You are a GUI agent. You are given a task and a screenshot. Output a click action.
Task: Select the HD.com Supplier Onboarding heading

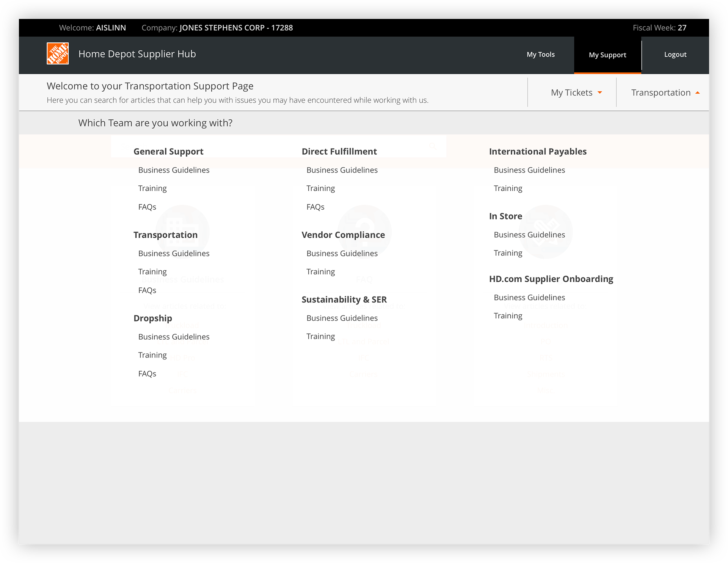551,279
